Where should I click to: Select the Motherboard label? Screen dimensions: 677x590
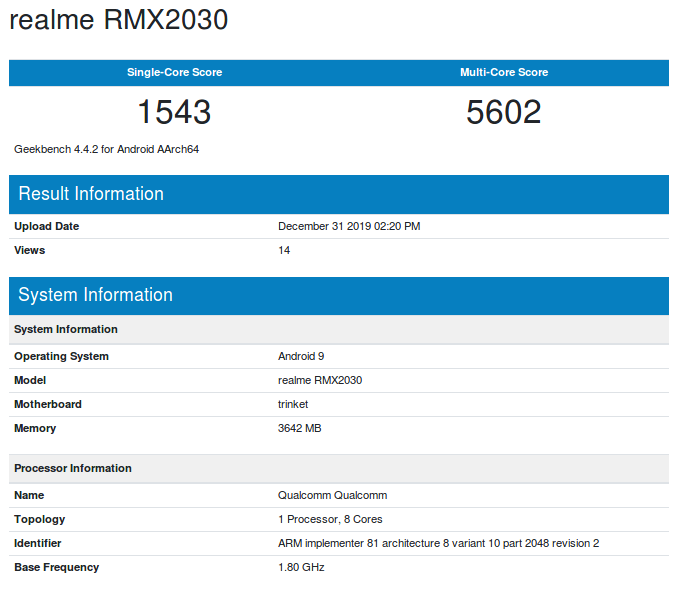coord(47,404)
